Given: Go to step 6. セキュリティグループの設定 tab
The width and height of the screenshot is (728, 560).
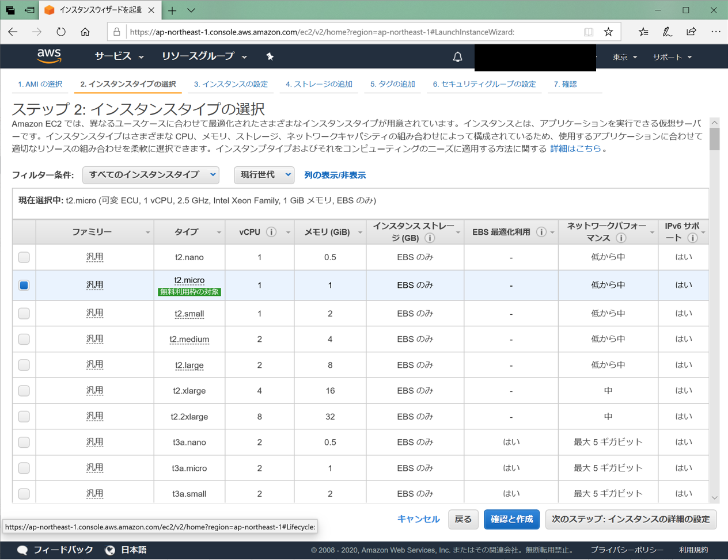Looking at the screenshot, I should [484, 84].
